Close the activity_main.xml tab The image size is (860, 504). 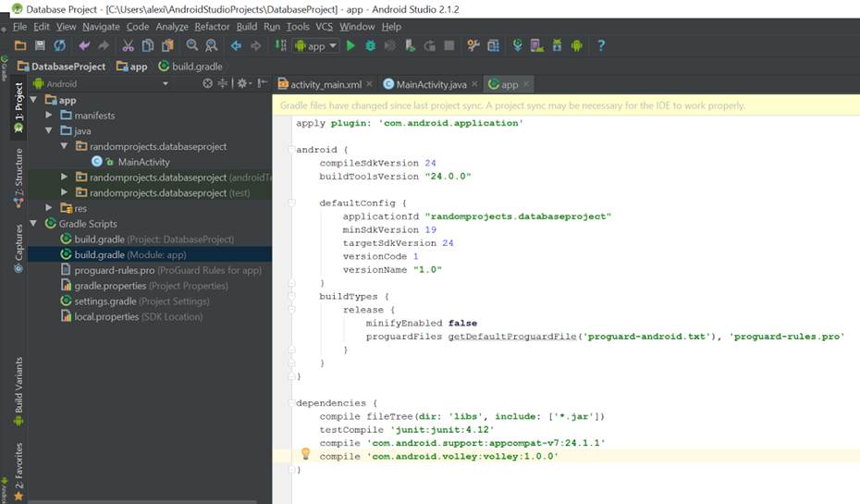coord(370,84)
